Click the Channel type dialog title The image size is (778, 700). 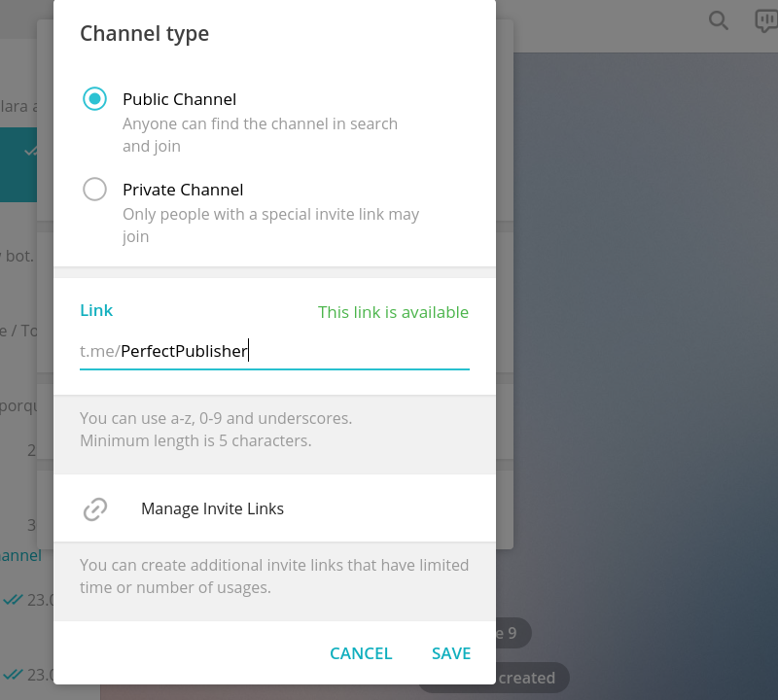coord(144,34)
